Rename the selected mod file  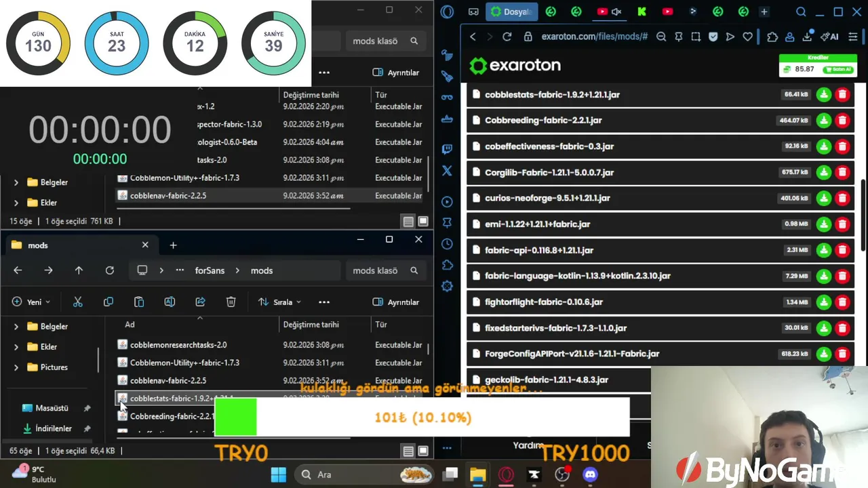(x=170, y=302)
